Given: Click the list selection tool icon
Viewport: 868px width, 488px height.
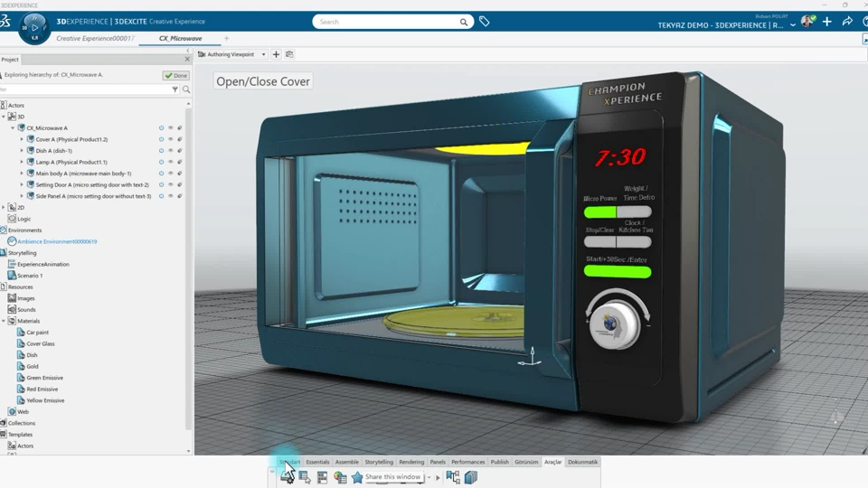Looking at the screenshot, I should (305, 477).
